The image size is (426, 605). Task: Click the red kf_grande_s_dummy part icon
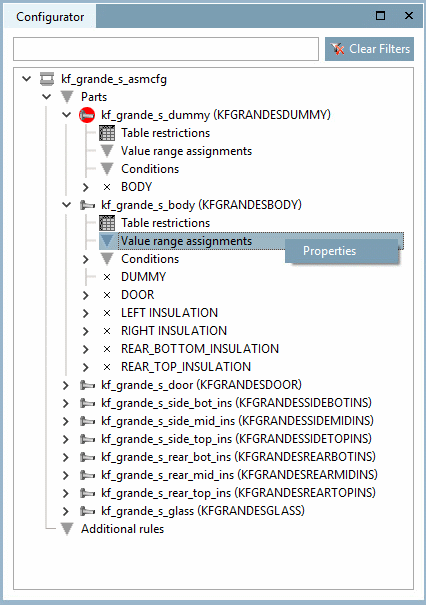coord(87,115)
